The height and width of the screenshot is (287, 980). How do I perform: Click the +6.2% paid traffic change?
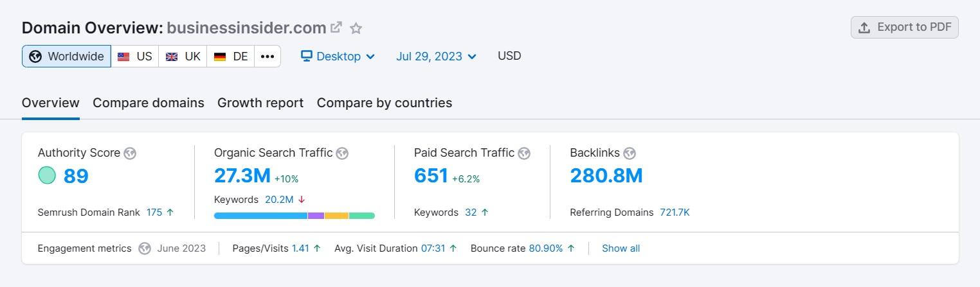coord(466,179)
